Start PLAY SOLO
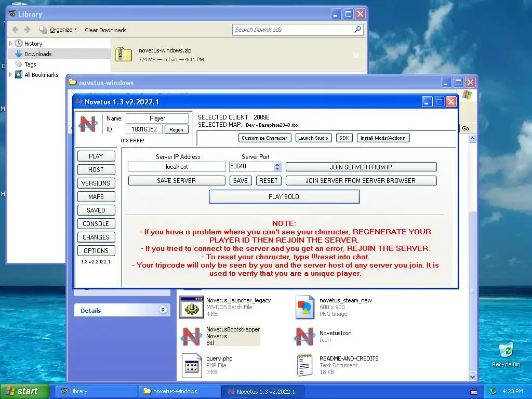Viewport: 532px width, 399px height. [284, 197]
